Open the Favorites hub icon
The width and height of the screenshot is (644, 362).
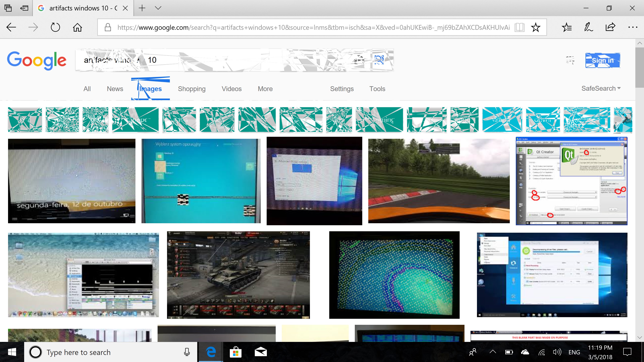click(x=567, y=27)
